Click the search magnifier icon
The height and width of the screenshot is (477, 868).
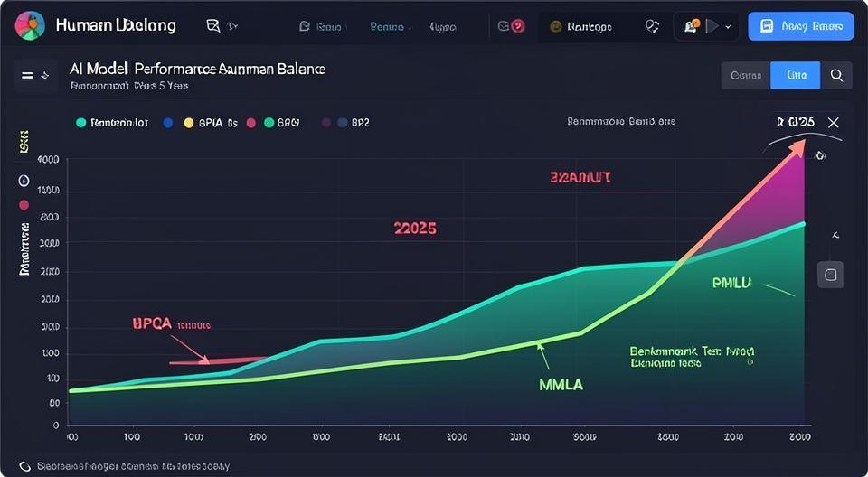[x=836, y=75]
